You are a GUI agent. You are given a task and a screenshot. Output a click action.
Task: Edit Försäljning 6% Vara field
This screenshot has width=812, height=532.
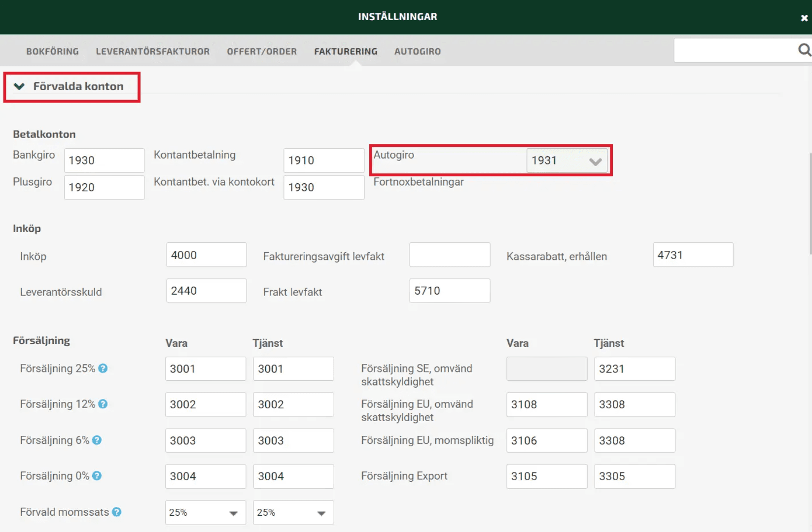point(206,440)
